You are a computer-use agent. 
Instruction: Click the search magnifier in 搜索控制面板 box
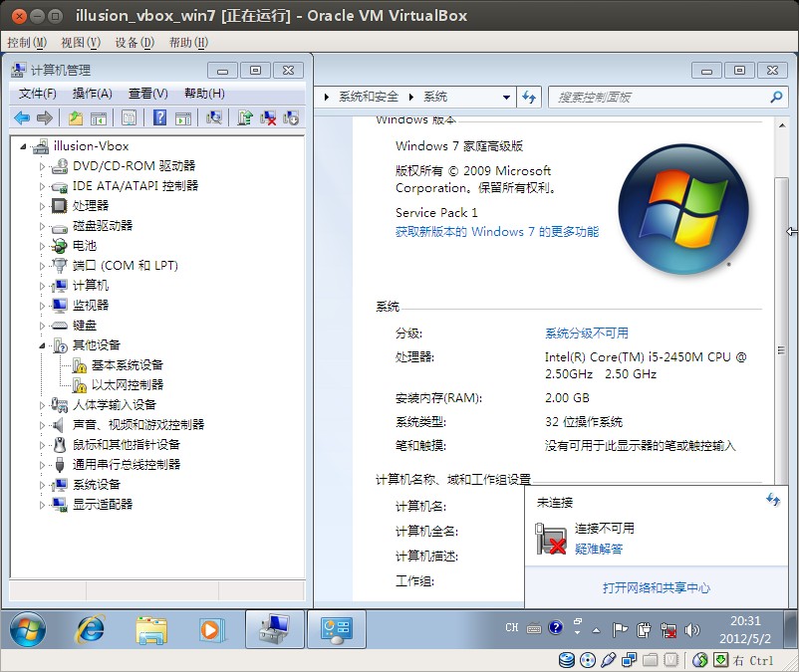click(x=776, y=97)
